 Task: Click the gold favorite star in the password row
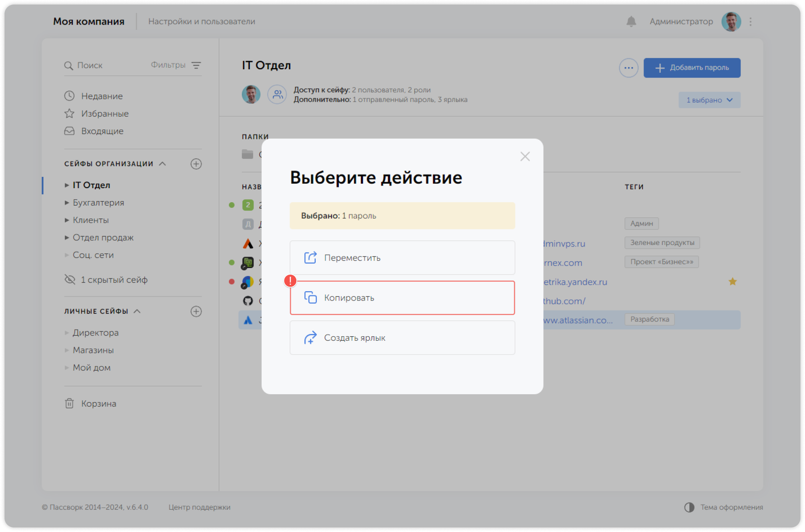point(732,281)
